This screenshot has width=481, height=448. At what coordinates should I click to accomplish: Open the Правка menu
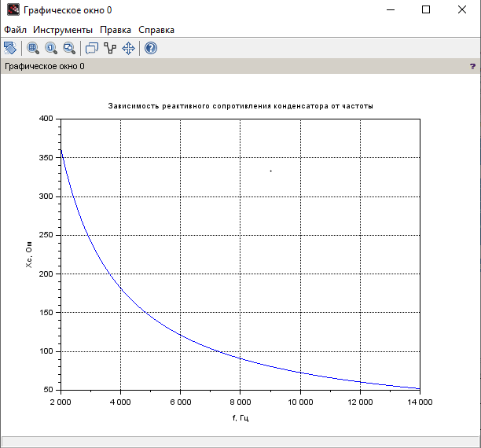[116, 30]
